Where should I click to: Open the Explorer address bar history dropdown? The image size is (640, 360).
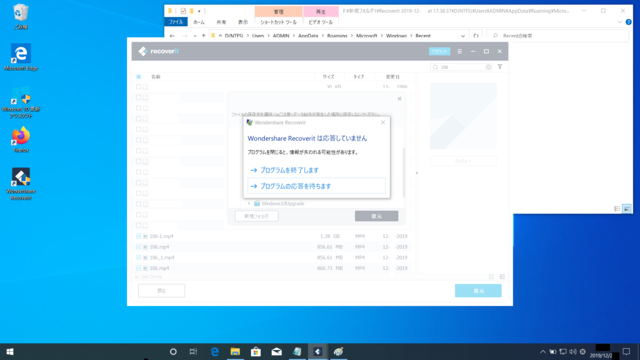pos(463,36)
